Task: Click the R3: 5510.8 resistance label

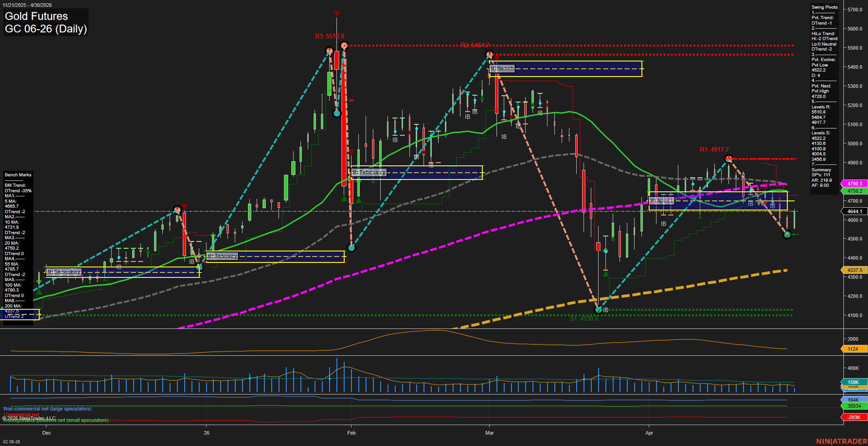Action: coord(330,35)
